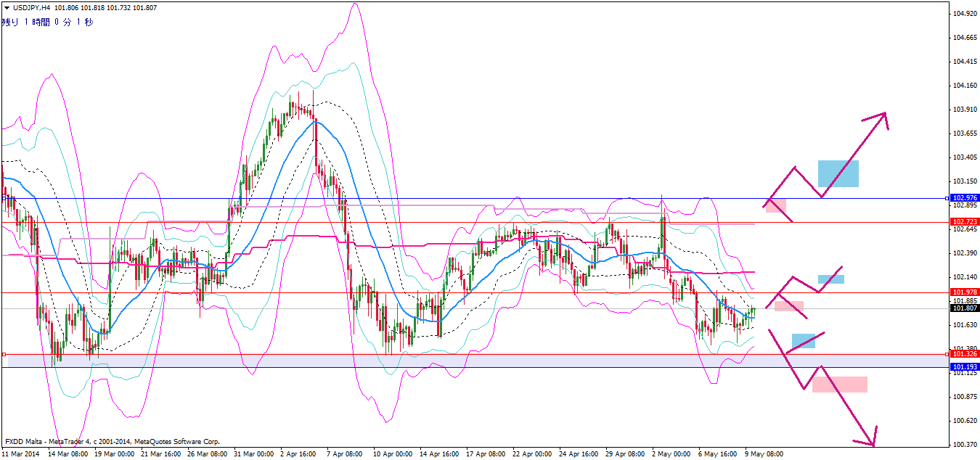Click the 14 Mar 08:00 time label
Image resolution: width=980 pixels, height=460 pixels.
pyautogui.click(x=70, y=453)
